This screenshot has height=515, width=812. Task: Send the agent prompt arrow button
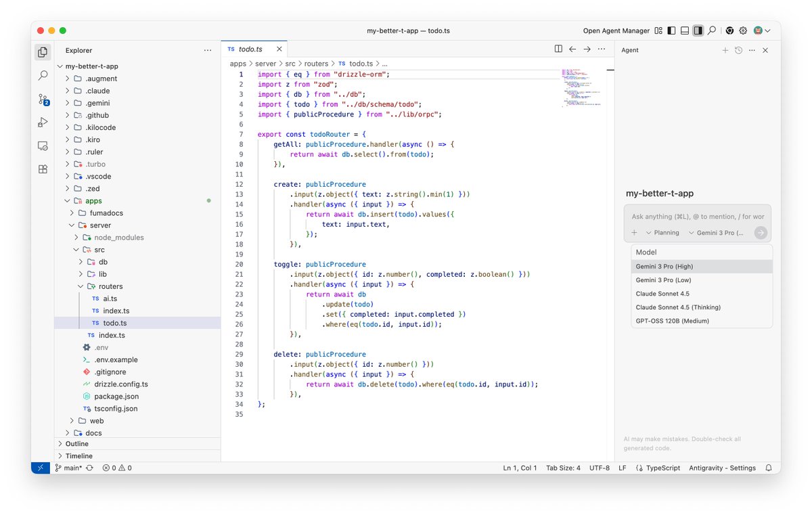[x=761, y=233]
